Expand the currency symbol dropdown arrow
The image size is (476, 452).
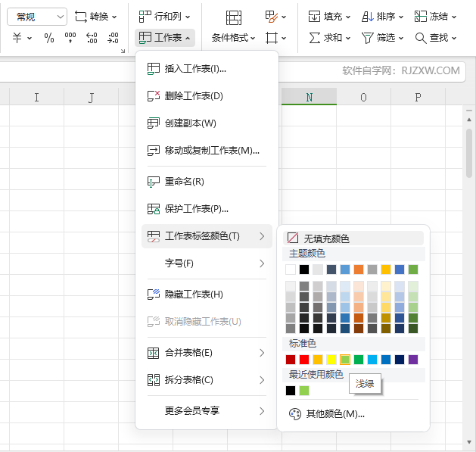(30, 39)
